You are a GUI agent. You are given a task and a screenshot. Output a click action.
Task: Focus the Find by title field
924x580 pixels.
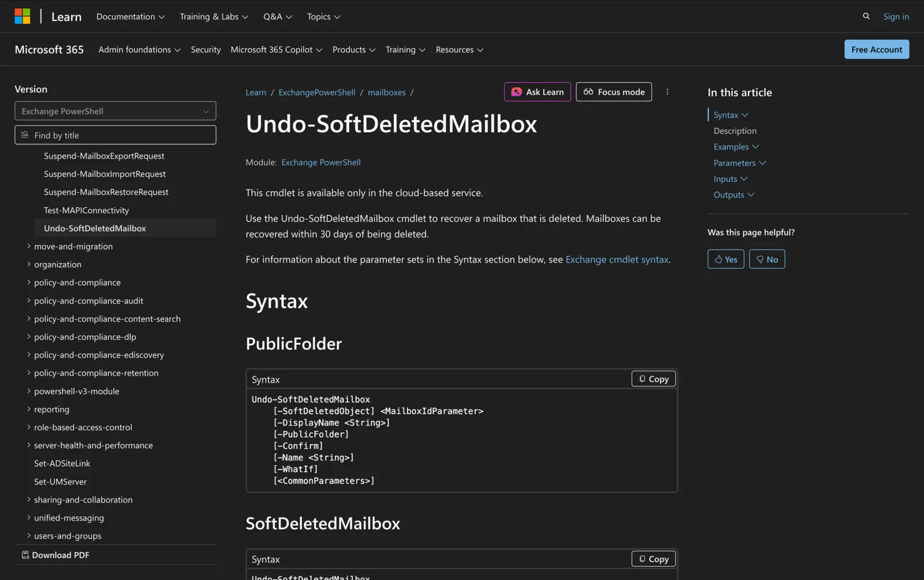click(x=115, y=135)
